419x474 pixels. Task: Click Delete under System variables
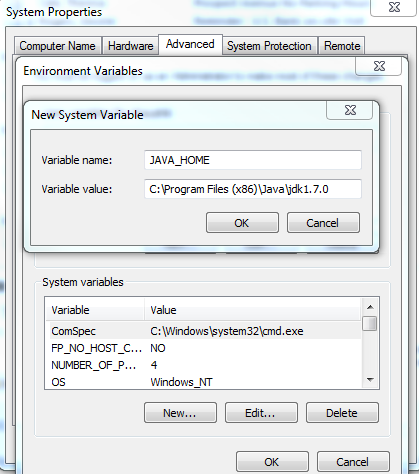click(342, 413)
